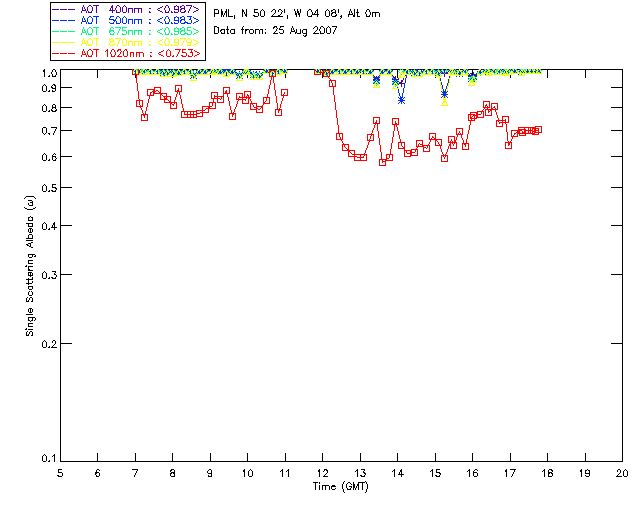The image size is (640, 512).
Task: Click the 'Single Scattering Albedo' axis label
Action: pos(30,266)
